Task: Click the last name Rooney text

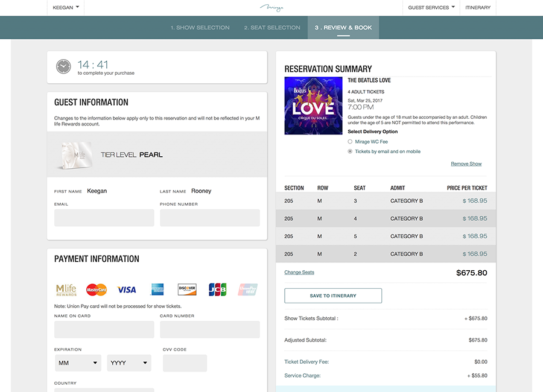Action: pyautogui.click(x=201, y=191)
